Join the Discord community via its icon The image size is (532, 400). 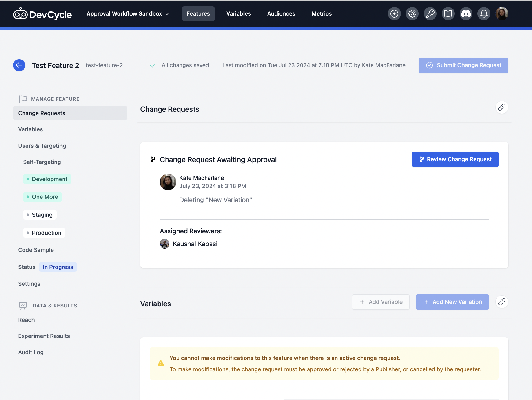point(466,13)
